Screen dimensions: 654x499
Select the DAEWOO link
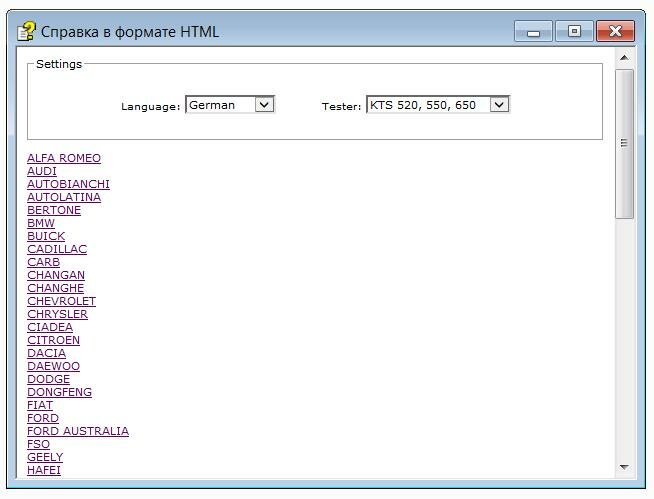click(53, 366)
